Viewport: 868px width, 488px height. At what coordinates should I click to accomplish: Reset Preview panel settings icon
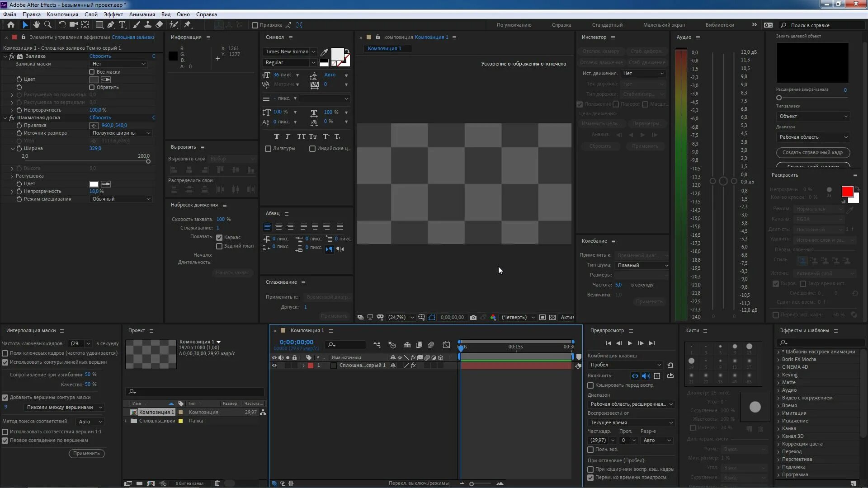click(670, 365)
